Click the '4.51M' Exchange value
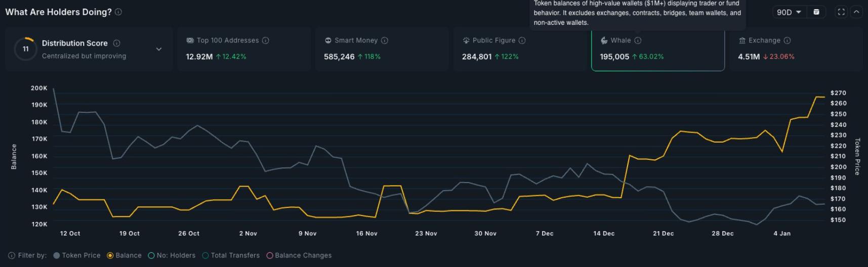This screenshot has width=868, height=267. (x=749, y=57)
